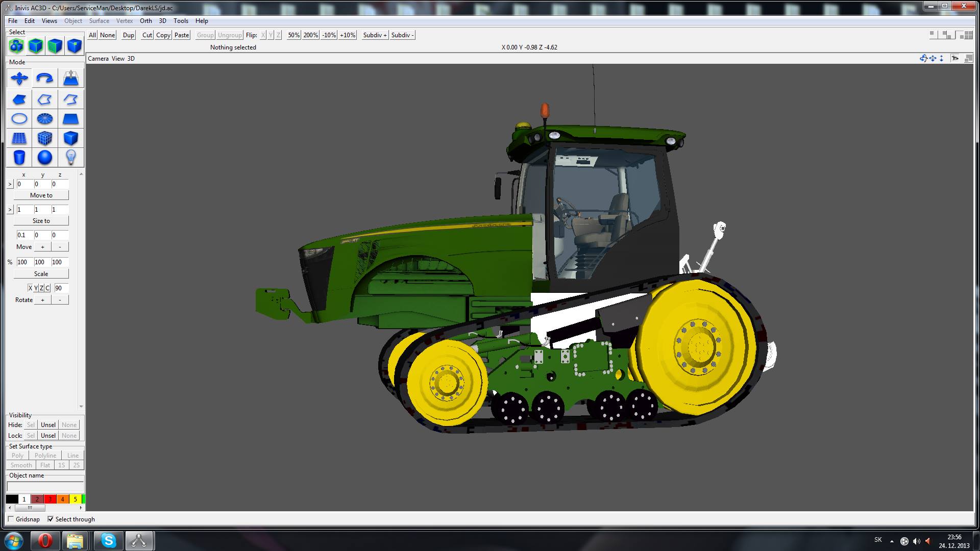Click the Lock Unsel button
The image size is (980, 551).
48,435
